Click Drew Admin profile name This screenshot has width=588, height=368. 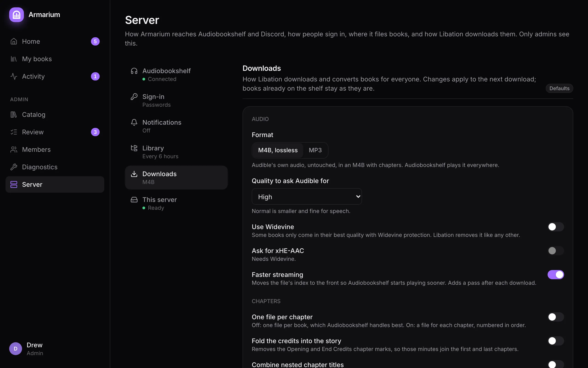coord(35,349)
